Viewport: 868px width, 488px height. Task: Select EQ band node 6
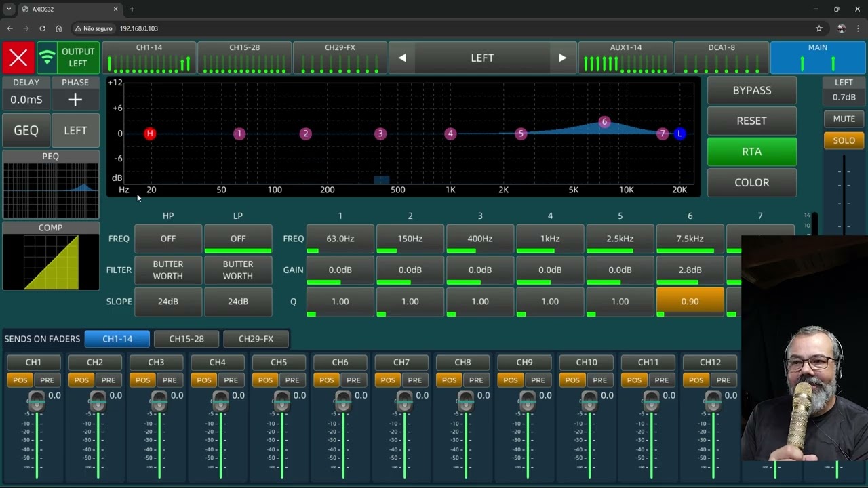[604, 122]
